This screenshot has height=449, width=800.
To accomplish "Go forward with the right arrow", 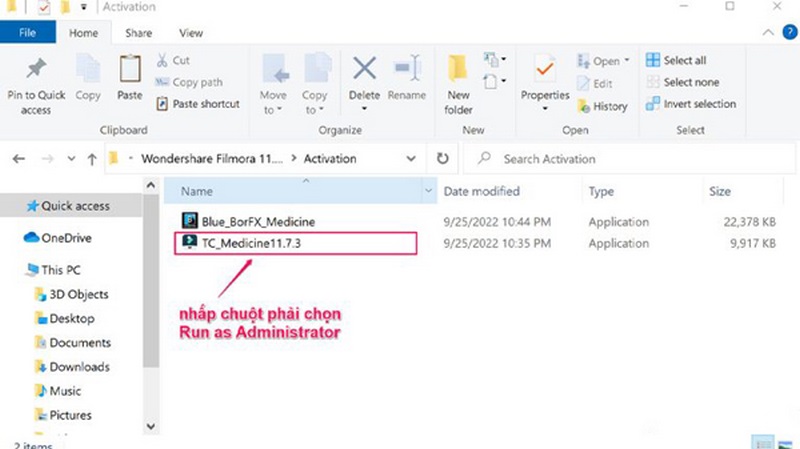I will tap(47, 159).
